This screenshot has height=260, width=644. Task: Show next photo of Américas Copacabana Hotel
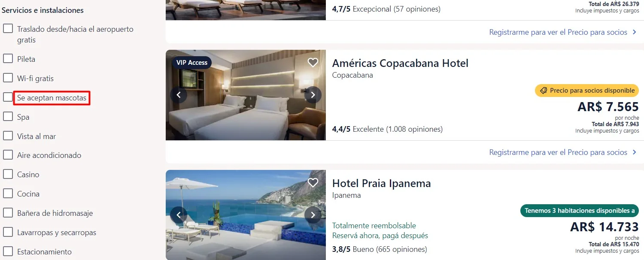pyautogui.click(x=313, y=95)
